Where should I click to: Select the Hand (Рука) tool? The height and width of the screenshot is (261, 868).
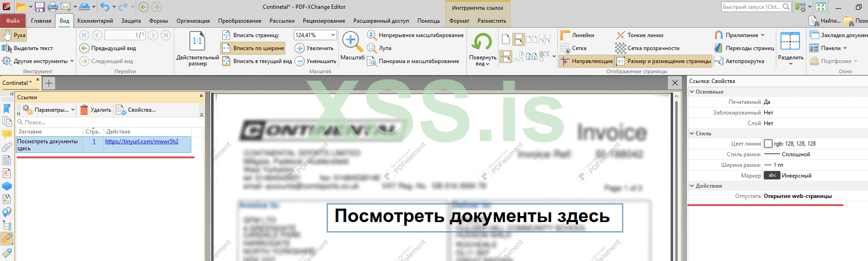point(14,35)
